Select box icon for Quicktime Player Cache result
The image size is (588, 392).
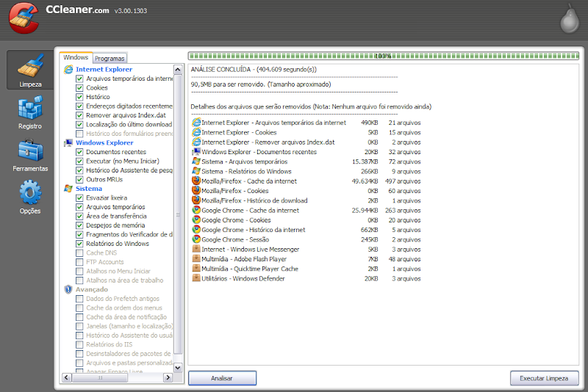[x=196, y=269]
